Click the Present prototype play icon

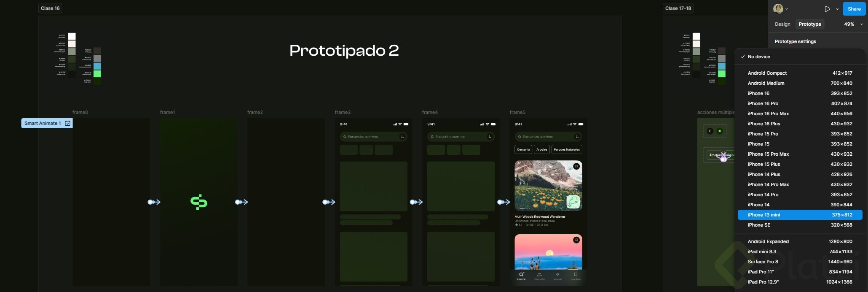(827, 9)
